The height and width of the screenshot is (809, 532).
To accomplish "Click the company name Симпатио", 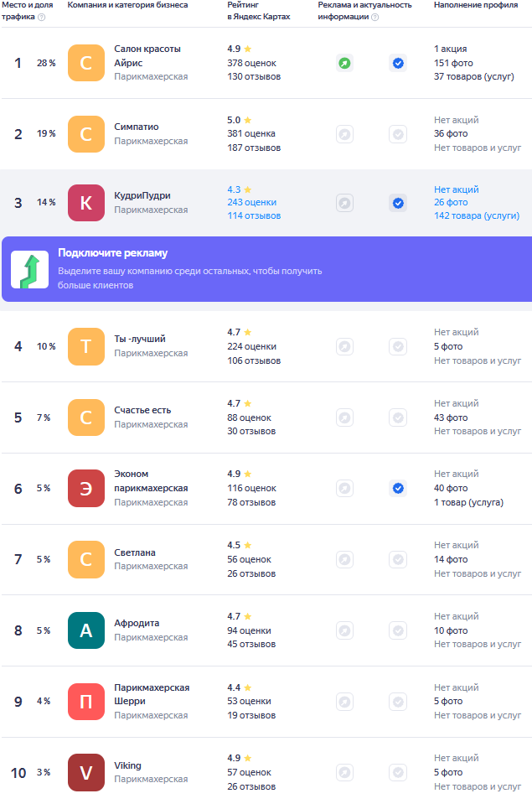I will [x=136, y=127].
